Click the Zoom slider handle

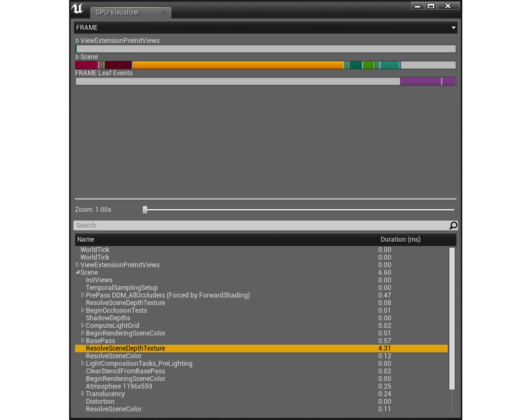click(145, 210)
